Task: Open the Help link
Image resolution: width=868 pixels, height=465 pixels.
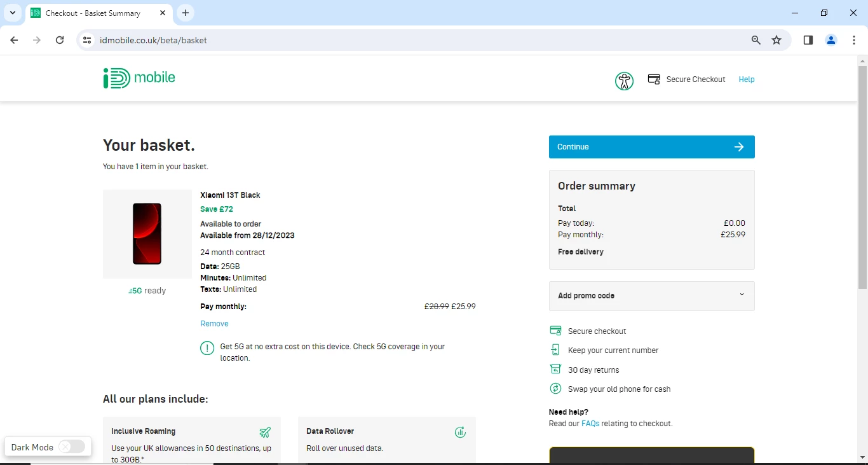Action: click(x=747, y=80)
